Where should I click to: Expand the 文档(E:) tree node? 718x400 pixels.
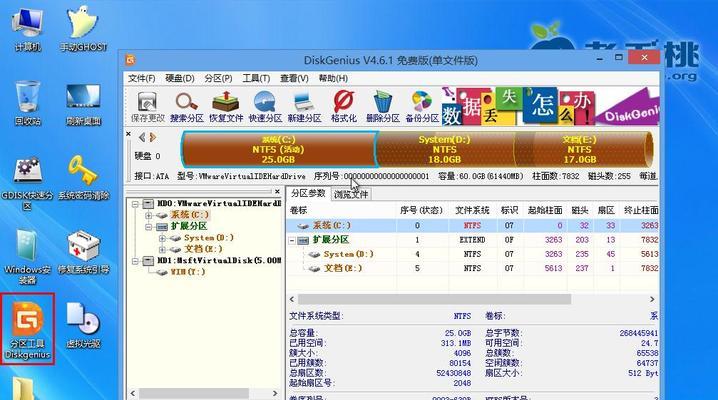point(162,249)
